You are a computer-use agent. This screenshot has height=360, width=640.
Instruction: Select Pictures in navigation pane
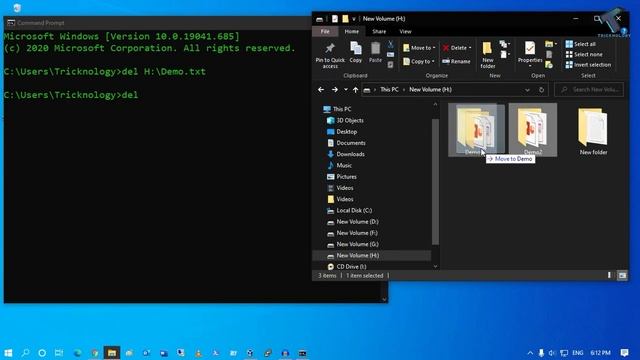coord(342,176)
